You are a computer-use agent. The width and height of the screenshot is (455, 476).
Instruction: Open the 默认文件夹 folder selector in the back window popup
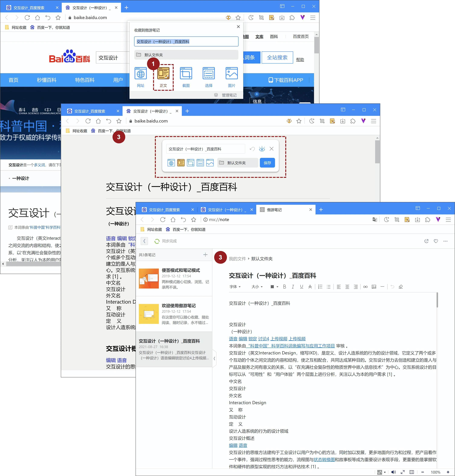(186, 55)
